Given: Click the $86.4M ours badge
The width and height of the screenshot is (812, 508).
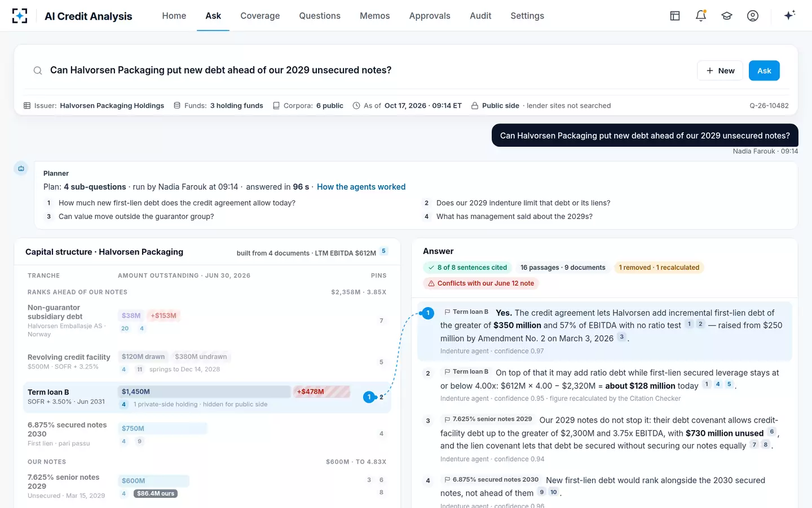Looking at the screenshot, I should click(x=156, y=493).
